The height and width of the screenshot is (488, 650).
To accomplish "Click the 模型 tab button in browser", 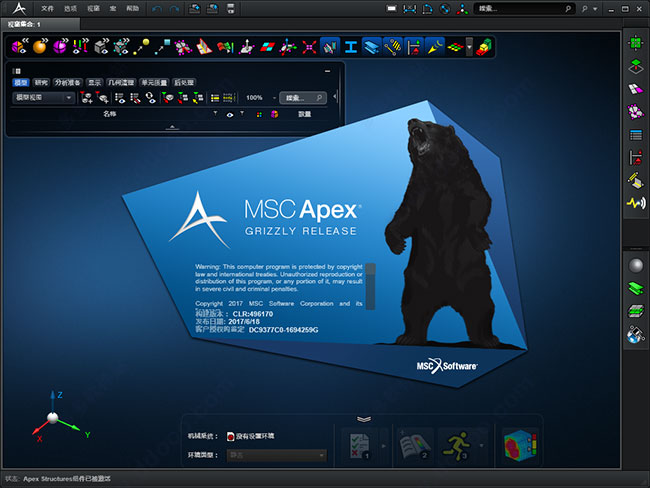I will point(21,83).
